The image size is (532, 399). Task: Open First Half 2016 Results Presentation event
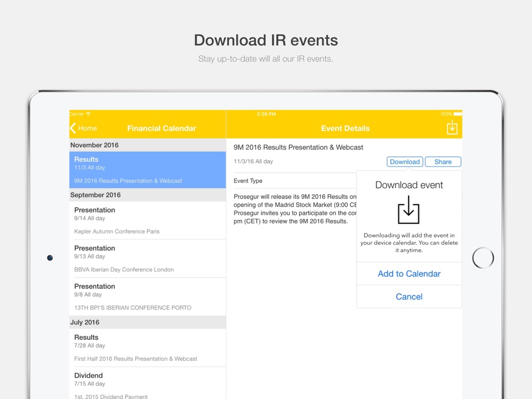coord(147,348)
